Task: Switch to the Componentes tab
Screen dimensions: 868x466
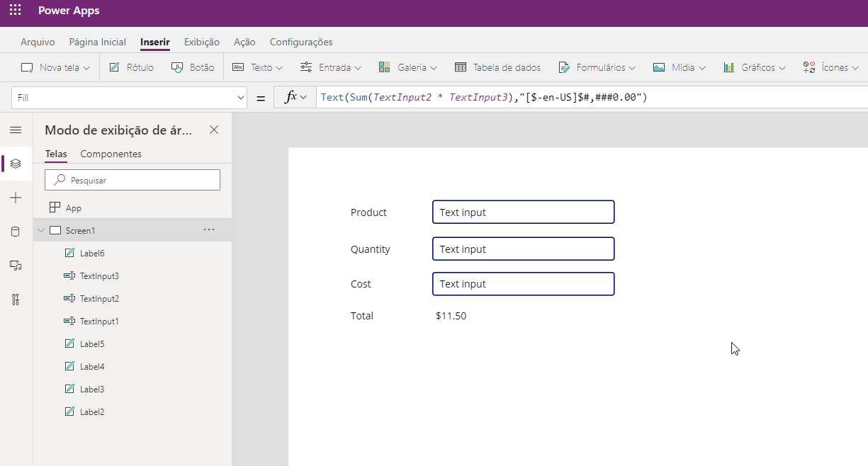Action: (111, 154)
